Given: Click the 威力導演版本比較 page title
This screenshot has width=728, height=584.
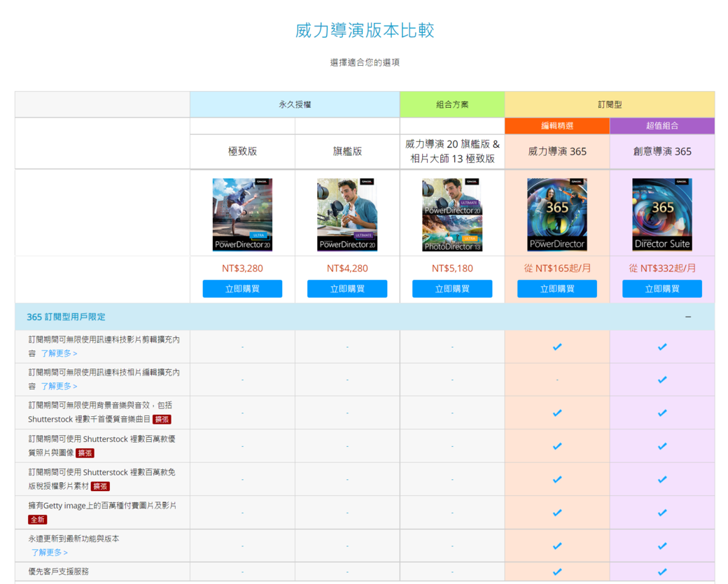Looking at the screenshot, I should click(x=365, y=30).
